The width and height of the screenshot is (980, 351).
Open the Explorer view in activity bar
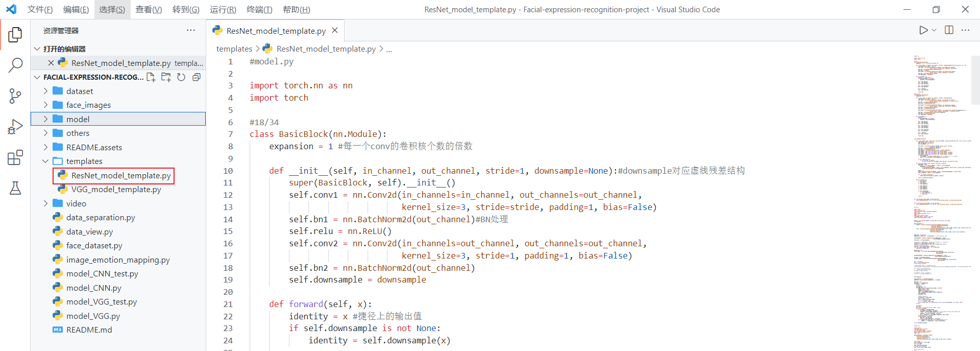click(15, 35)
